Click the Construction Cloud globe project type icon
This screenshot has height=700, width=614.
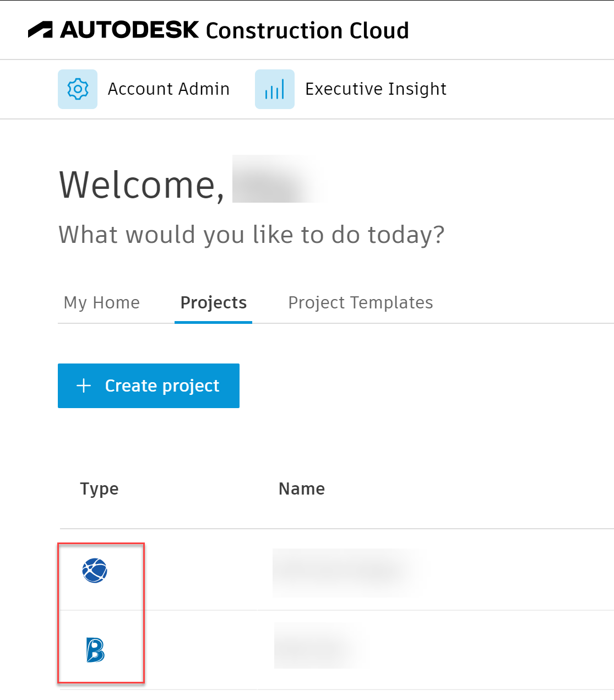tap(95, 571)
